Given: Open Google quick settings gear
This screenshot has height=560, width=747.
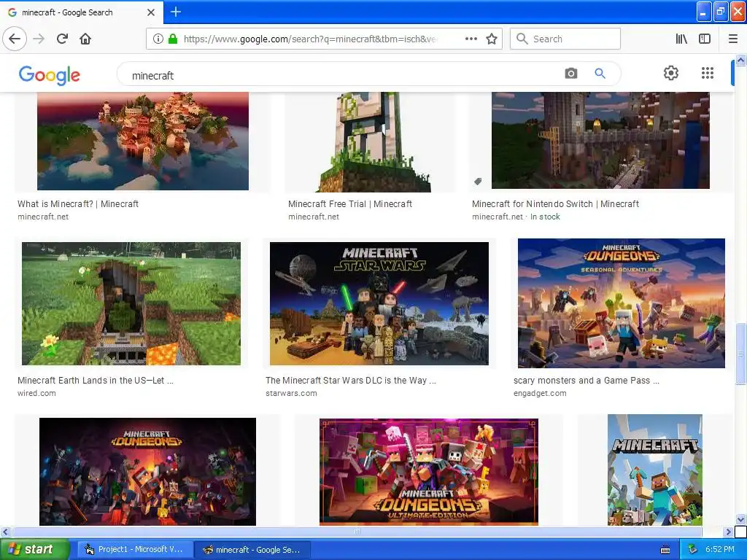Looking at the screenshot, I should [671, 73].
